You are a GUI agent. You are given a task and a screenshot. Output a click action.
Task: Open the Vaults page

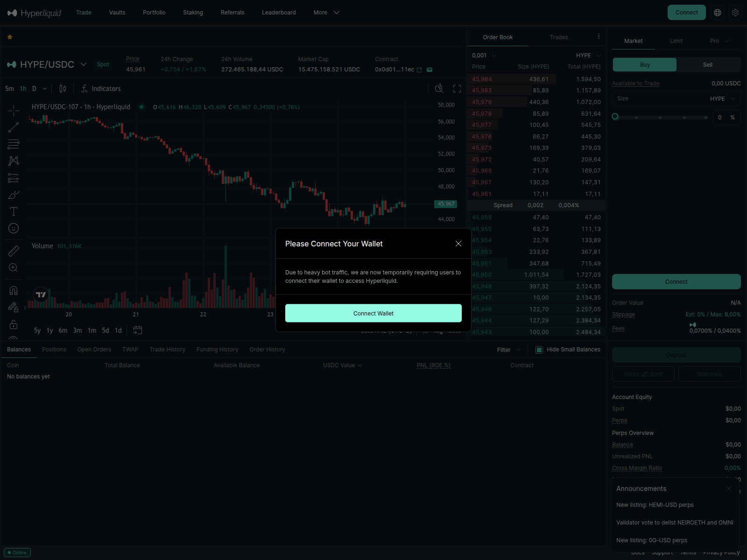(x=117, y=13)
